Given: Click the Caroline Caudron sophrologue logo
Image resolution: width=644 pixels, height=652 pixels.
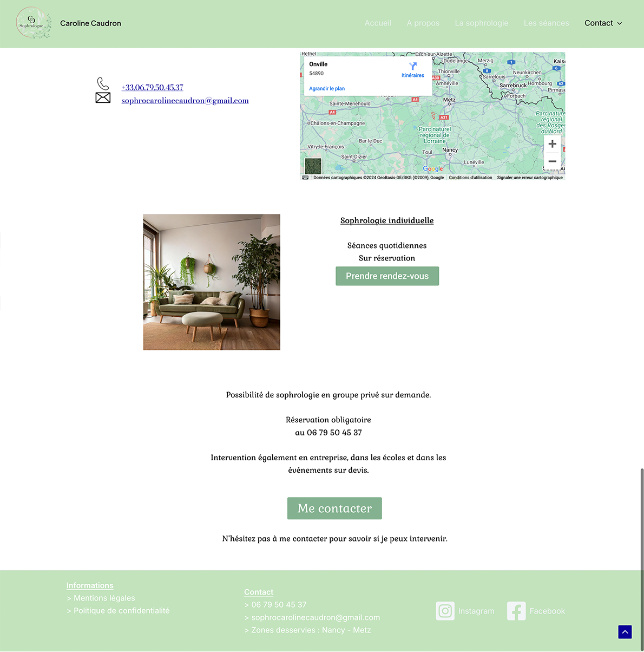Looking at the screenshot, I should 34,23.
